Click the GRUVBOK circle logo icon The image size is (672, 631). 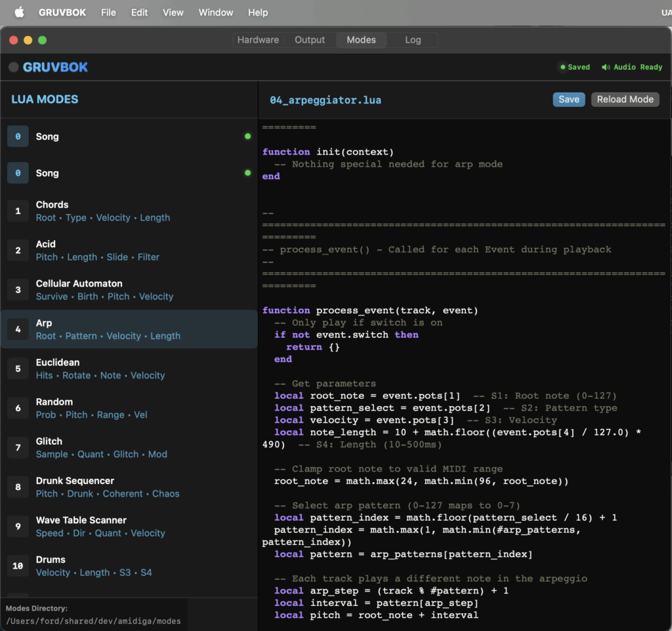(12, 66)
